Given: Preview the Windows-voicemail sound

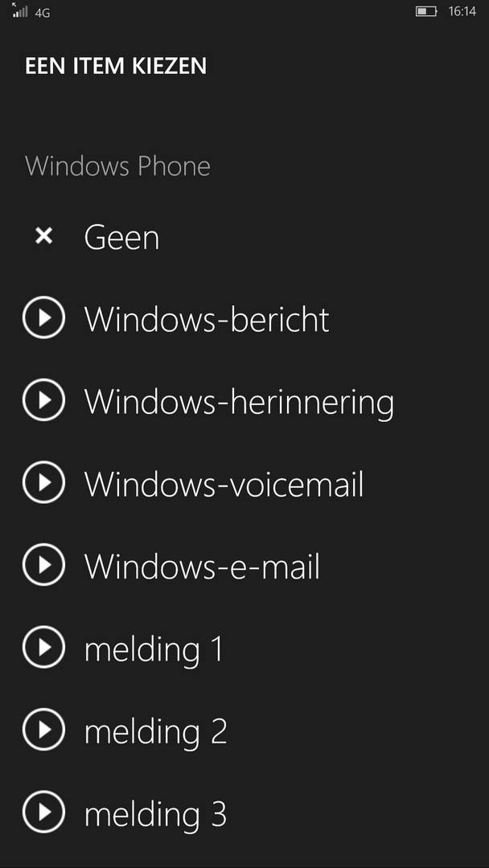Looking at the screenshot, I should click(43, 484).
